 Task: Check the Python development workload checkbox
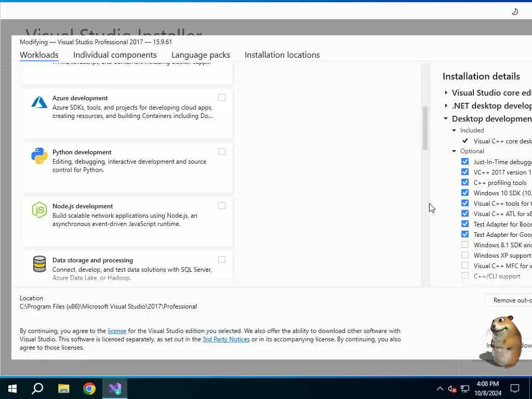coord(222,152)
